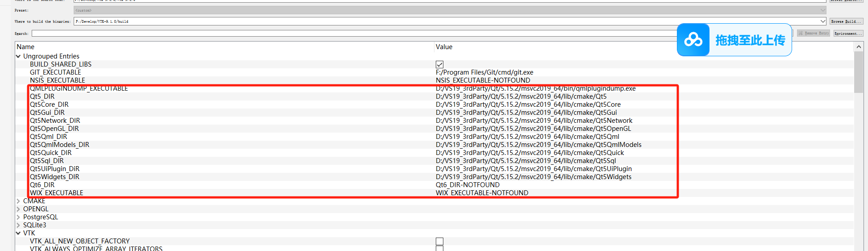Image resolution: width=868 pixels, height=251 pixels.
Task: Select the NSIS_EXECUTABLE entry name
Action: [57, 80]
